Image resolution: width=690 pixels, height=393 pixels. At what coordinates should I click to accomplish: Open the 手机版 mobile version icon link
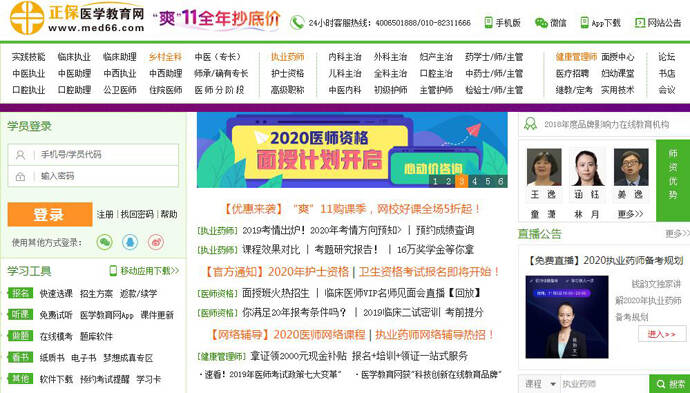click(x=488, y=22)
